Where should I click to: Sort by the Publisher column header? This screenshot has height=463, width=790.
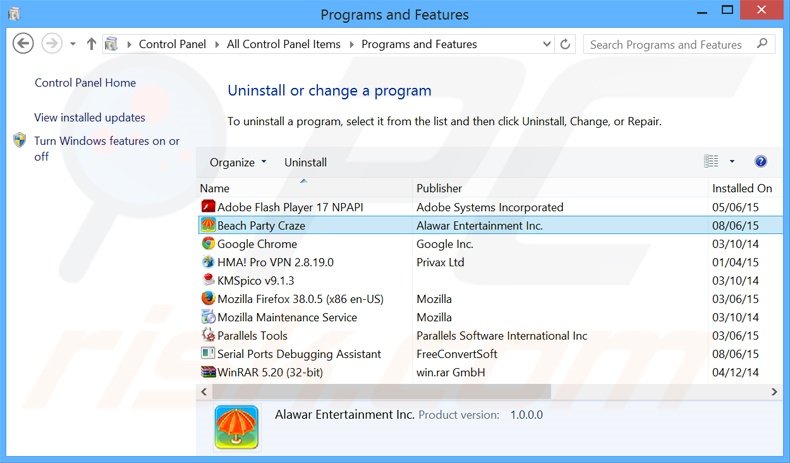[x=560, y=188]
